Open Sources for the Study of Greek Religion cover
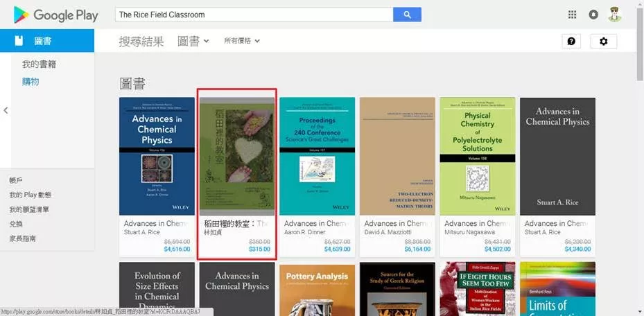 click(397, 289)
